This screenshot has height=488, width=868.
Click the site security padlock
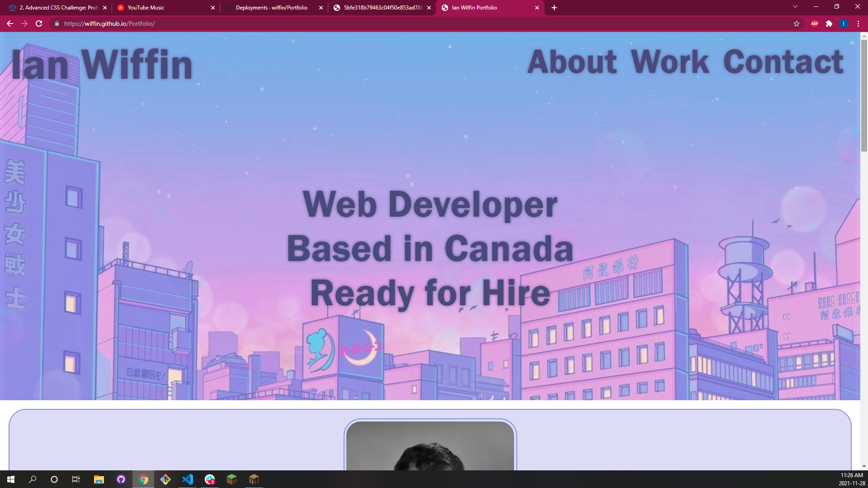pyautogui.click(x=56, y=24)
